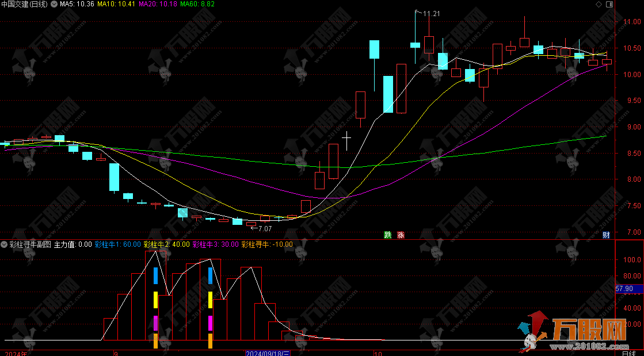
Task: Click the 7.07 low price annotation
Action: pyautogui.click(x=265, y=229)
